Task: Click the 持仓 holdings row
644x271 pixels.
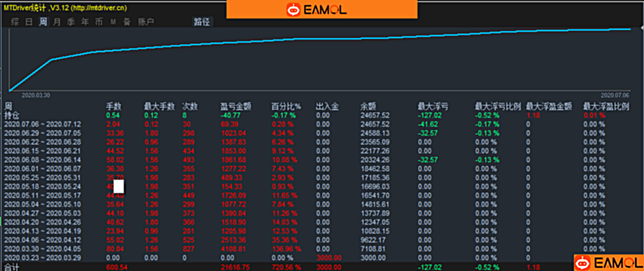Action: point(12,115)
